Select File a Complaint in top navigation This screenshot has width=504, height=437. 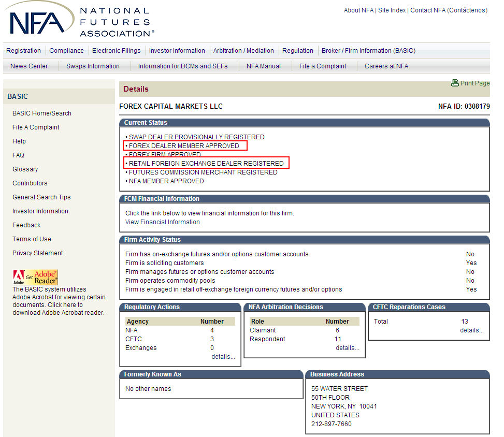tap(323, 66)
